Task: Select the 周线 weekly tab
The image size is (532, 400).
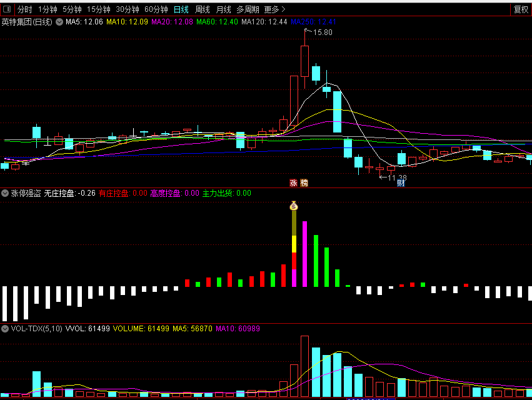Action: pyautogui.click(x=203, y=9)
